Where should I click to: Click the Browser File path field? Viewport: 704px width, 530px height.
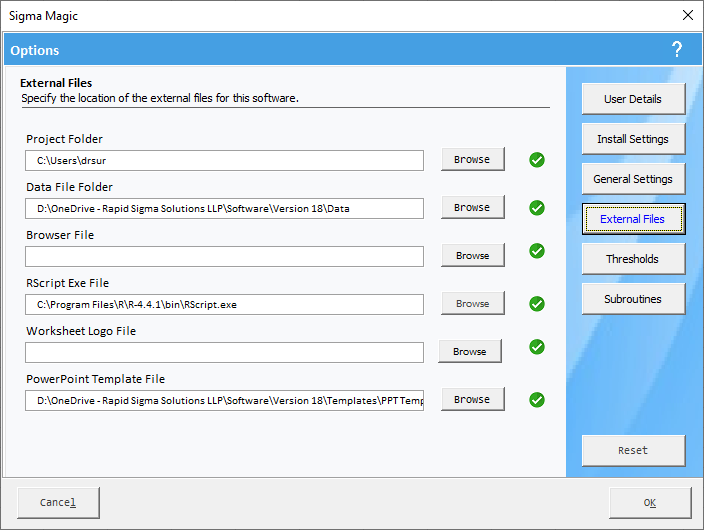[x=224, y=257]
